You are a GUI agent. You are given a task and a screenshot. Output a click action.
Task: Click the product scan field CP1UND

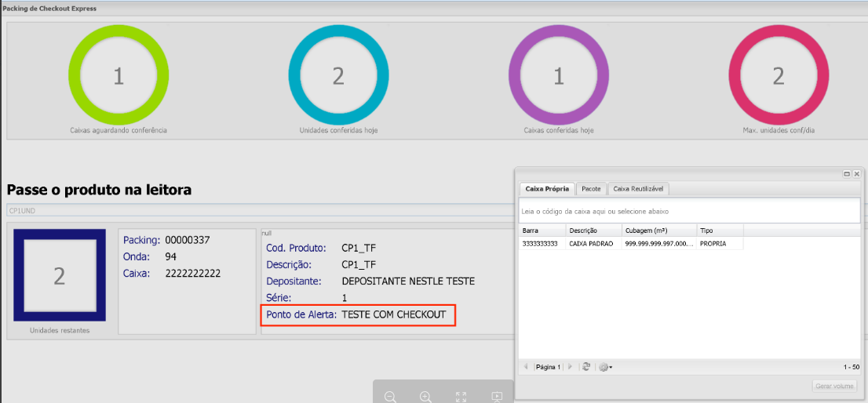tap(261, 211)
